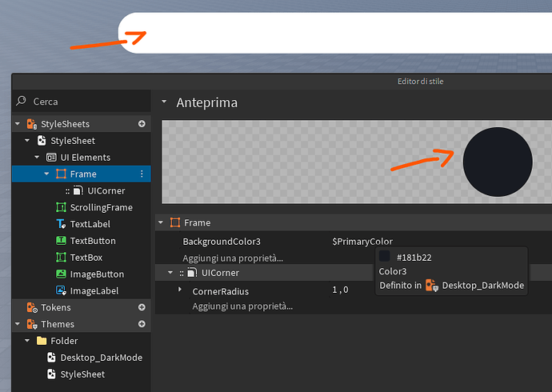Click the UI Elements group icon
552x392 pixels.
click(x=51, y=158)
